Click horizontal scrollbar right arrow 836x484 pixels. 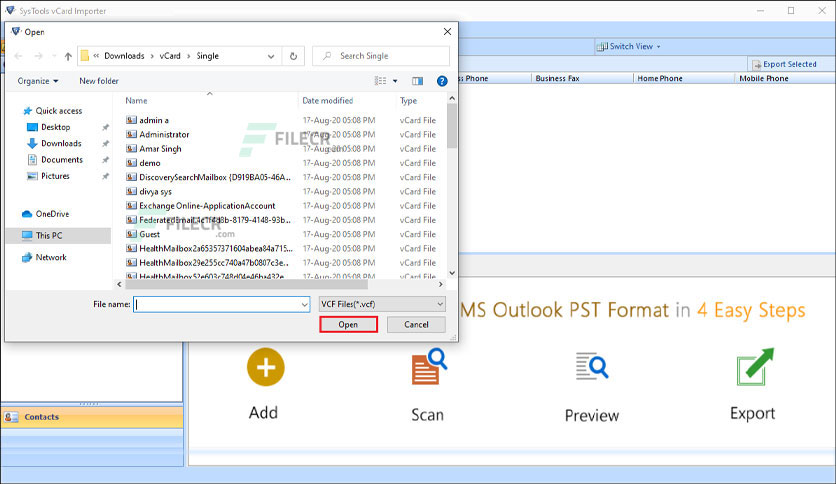click(x=440, y=285)
